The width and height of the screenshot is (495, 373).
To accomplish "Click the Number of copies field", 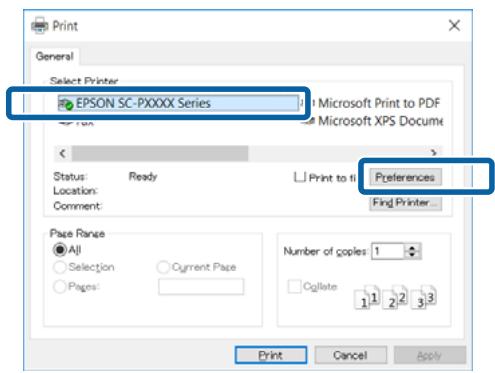I will click(x=388, y=251).
